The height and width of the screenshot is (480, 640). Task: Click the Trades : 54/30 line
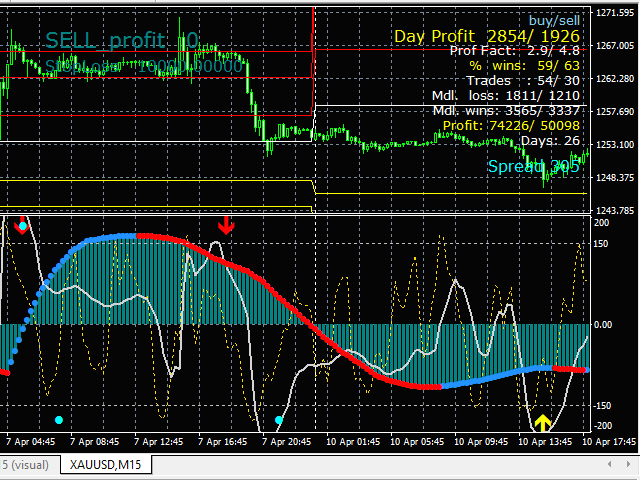[521, 81]
